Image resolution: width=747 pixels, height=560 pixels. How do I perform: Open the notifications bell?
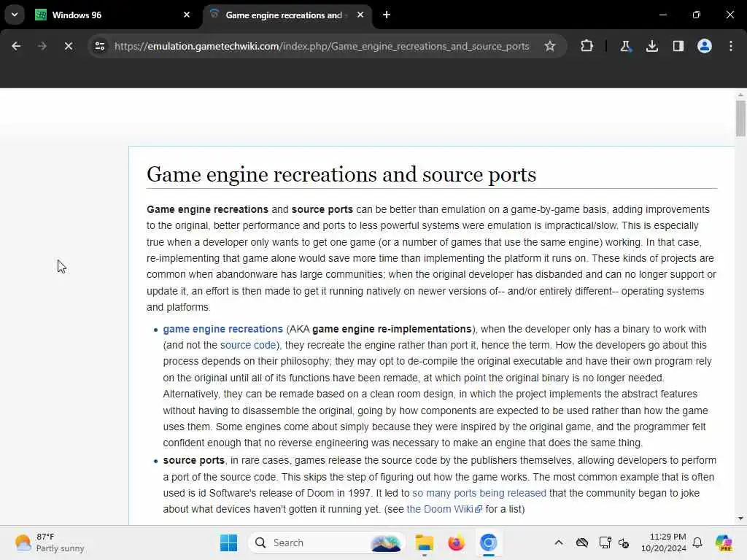click(697, 542)
